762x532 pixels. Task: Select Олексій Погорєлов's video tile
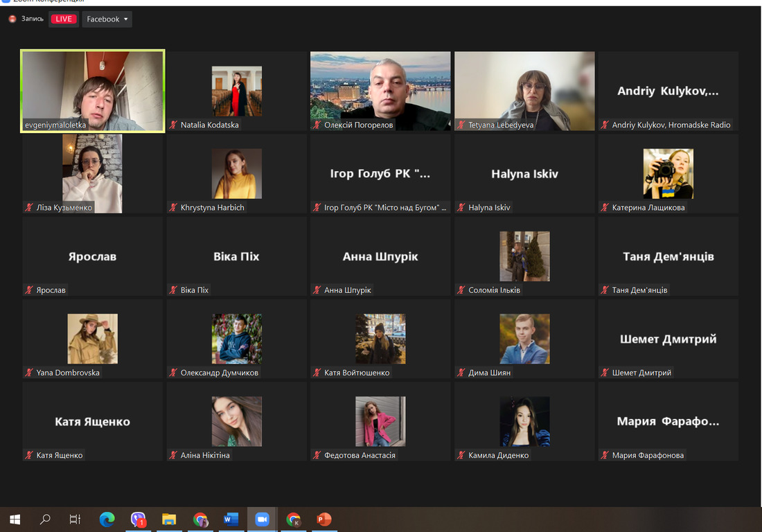[380, 91]
